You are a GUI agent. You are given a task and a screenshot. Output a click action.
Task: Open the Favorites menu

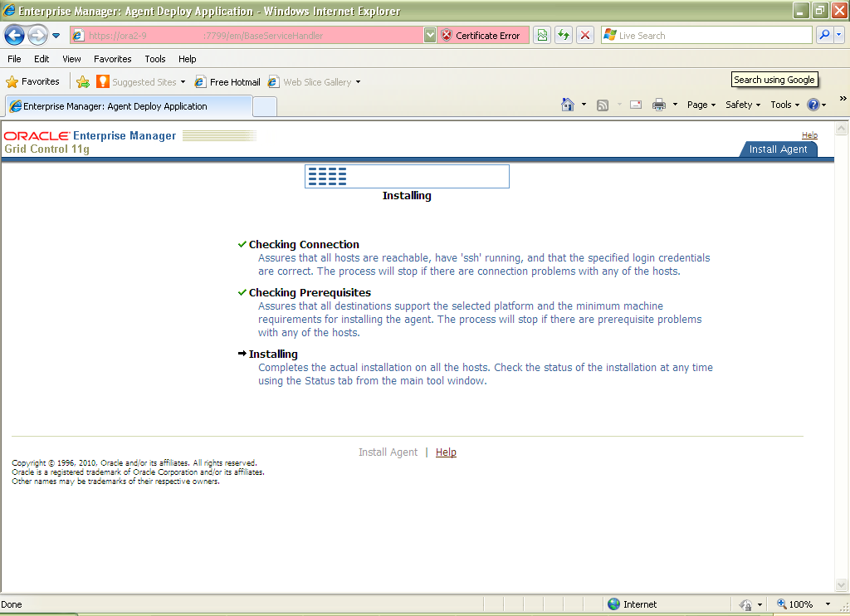click(x=112, y=59)
